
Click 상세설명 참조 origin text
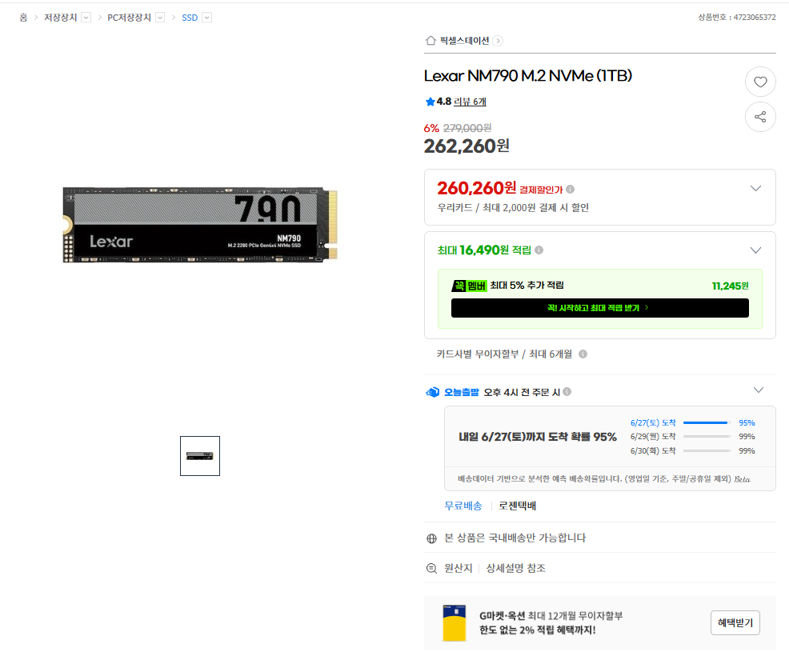516,568
